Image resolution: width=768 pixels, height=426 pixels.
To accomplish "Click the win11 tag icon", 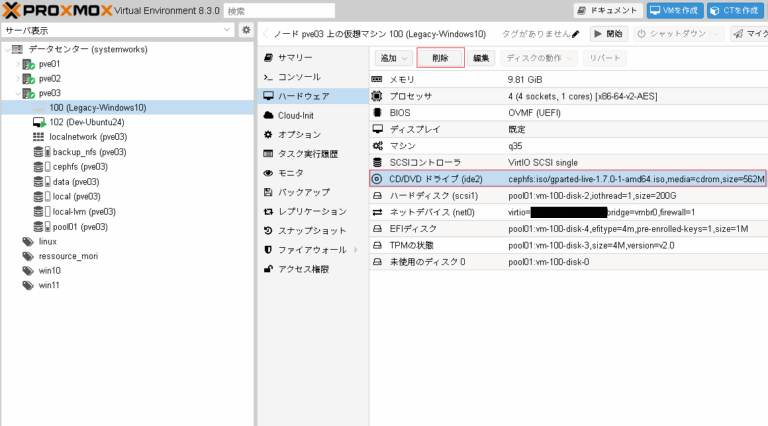I will [x=28, y=285].
